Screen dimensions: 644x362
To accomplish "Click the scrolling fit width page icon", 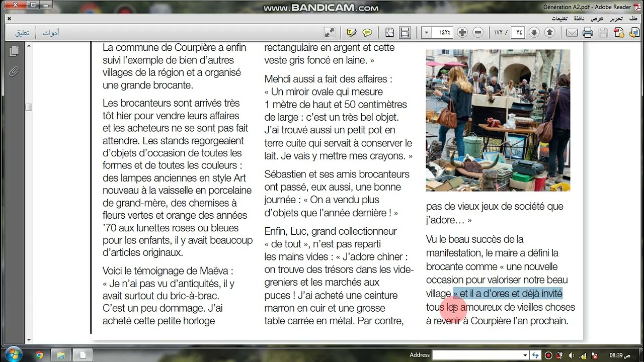I will 405,33.
